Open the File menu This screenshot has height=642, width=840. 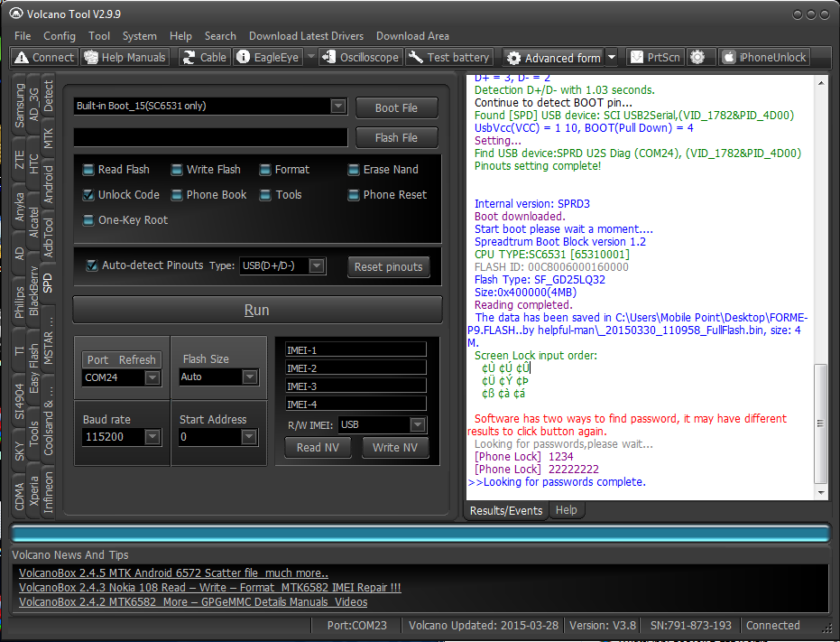[23, 36]
